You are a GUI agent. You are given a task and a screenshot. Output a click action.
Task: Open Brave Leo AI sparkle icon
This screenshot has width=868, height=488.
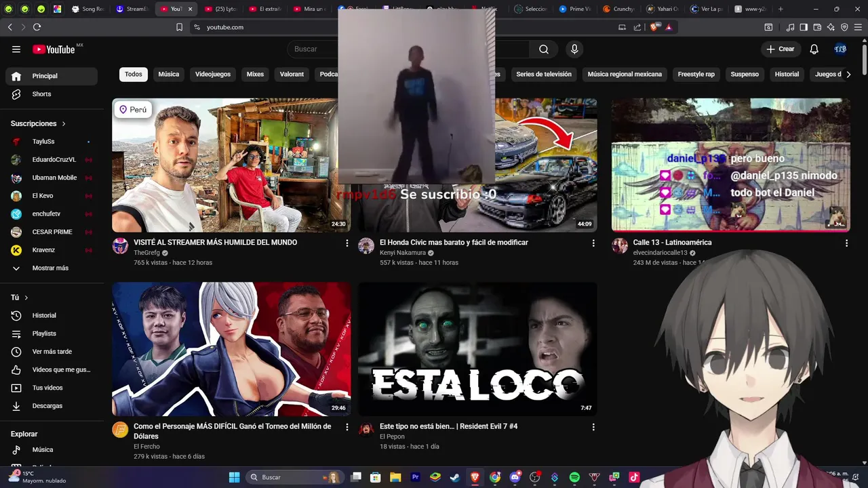click(831, 27)
